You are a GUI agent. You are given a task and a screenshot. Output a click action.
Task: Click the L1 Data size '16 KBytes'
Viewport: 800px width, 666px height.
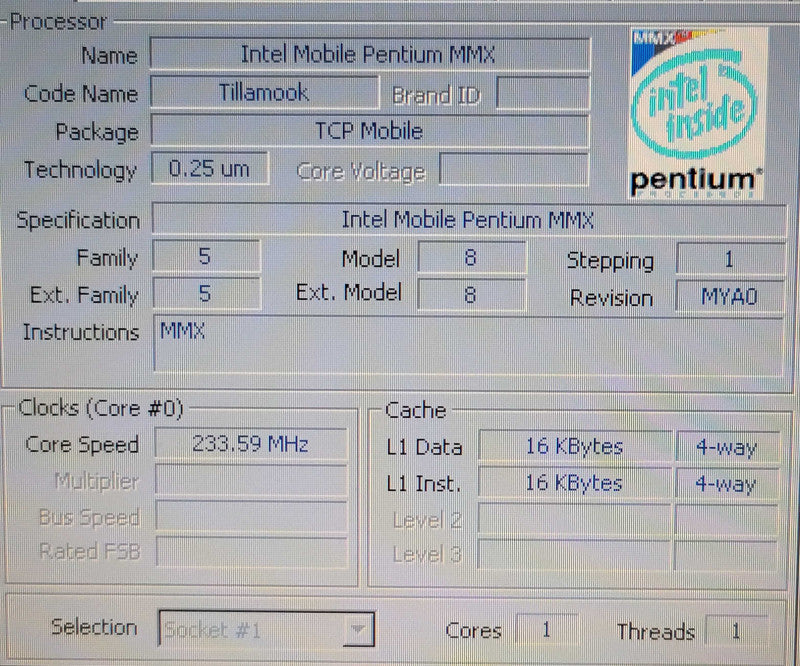[x=575, y=446]
